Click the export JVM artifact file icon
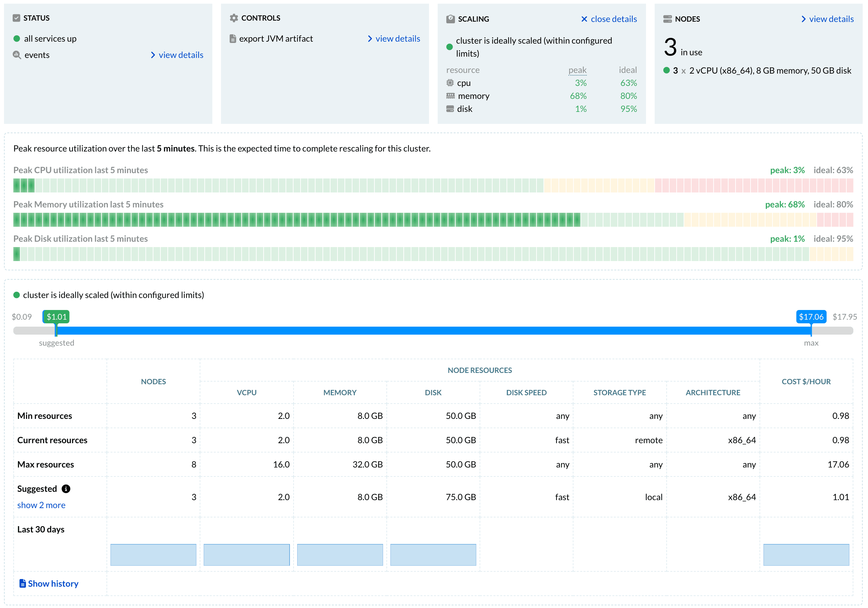The width and height of the screenshot is (868, 608). (233, 39)
